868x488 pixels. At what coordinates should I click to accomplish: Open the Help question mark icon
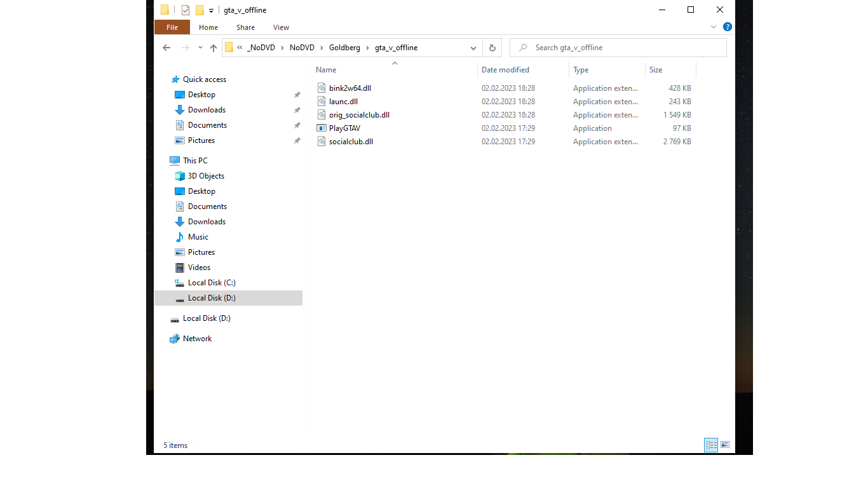point(728,27)
